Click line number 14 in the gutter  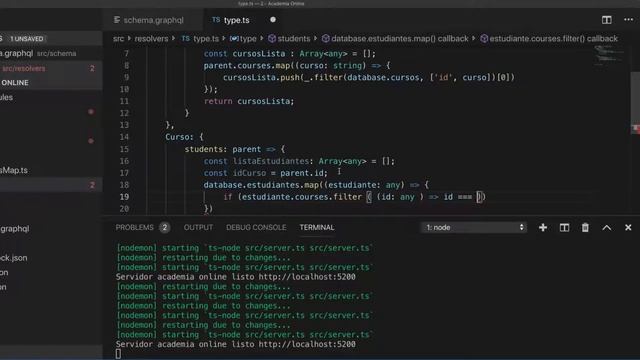(124, 137)
